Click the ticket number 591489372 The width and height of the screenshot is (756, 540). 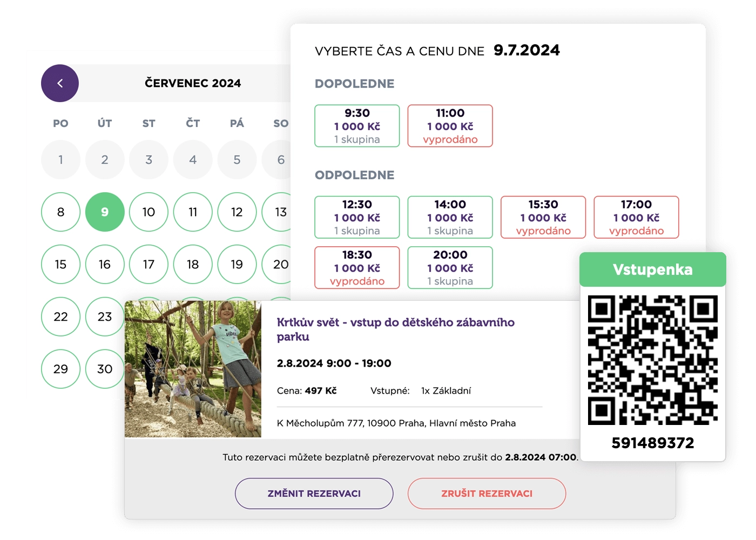coord(652,443)
